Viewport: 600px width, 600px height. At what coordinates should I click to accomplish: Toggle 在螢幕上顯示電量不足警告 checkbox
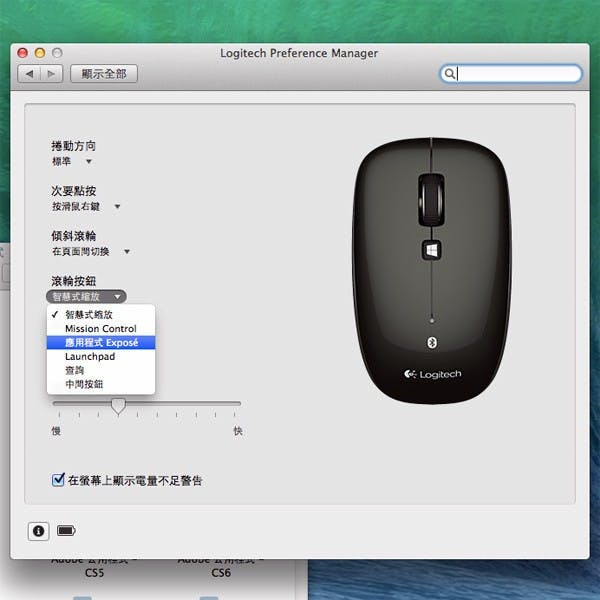pos(58,480)
